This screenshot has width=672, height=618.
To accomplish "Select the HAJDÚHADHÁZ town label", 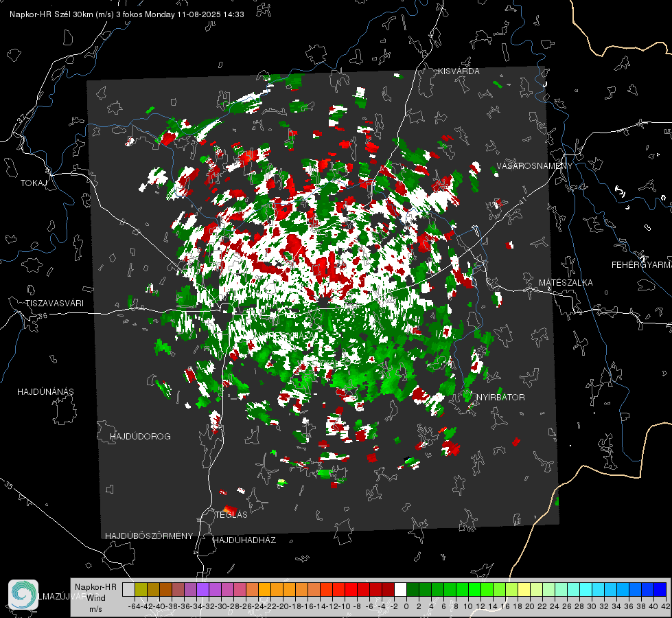I will click(x=244, y=540).
